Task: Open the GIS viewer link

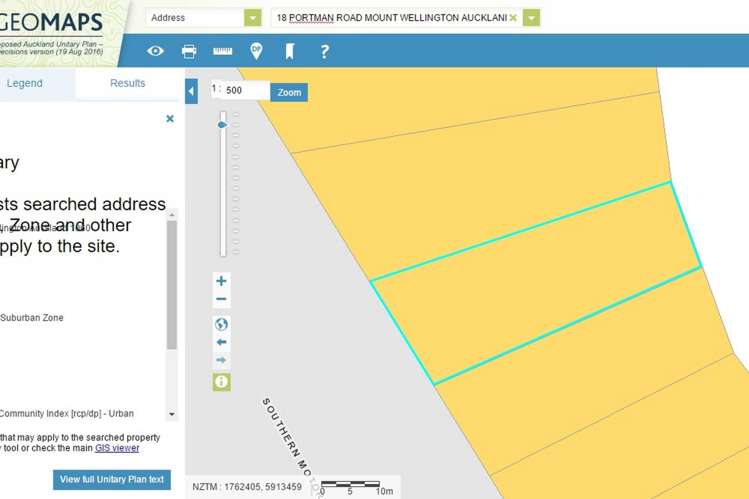Action: [117, 448]
